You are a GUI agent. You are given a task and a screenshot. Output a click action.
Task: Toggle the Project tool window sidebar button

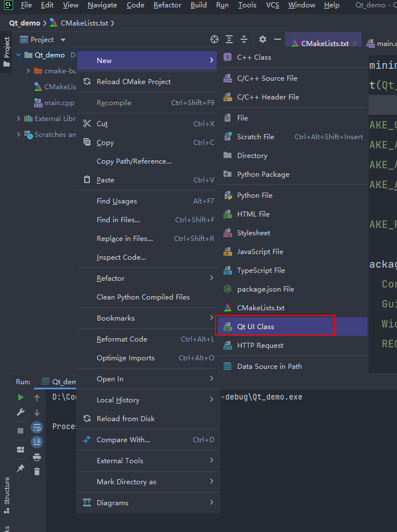[x=6, y=52]
